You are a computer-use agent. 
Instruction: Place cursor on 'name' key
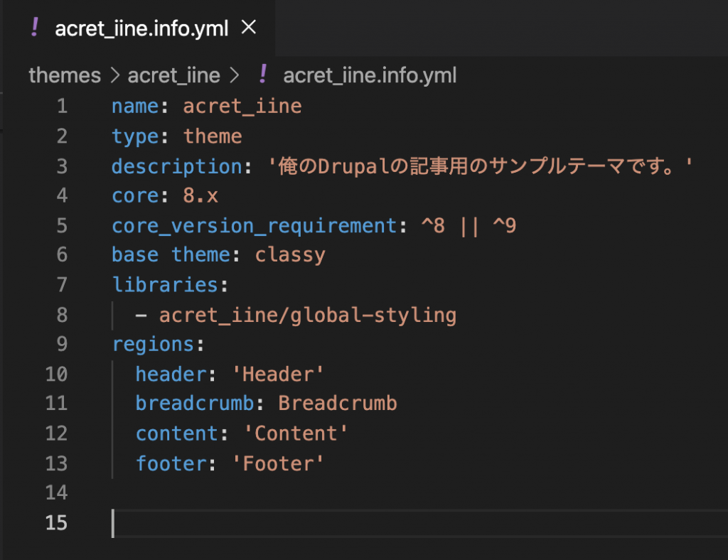tap(135, 107)
